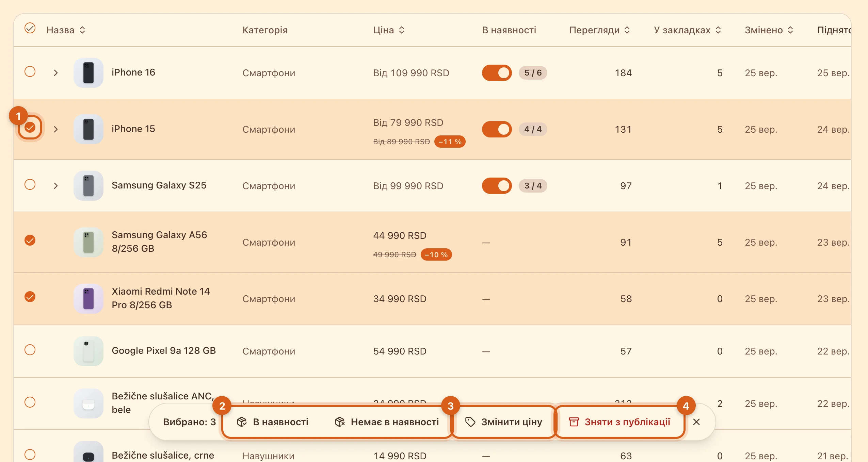Click the 3 / 4 stock badge for Galaxy S25

tap(533, 186)
